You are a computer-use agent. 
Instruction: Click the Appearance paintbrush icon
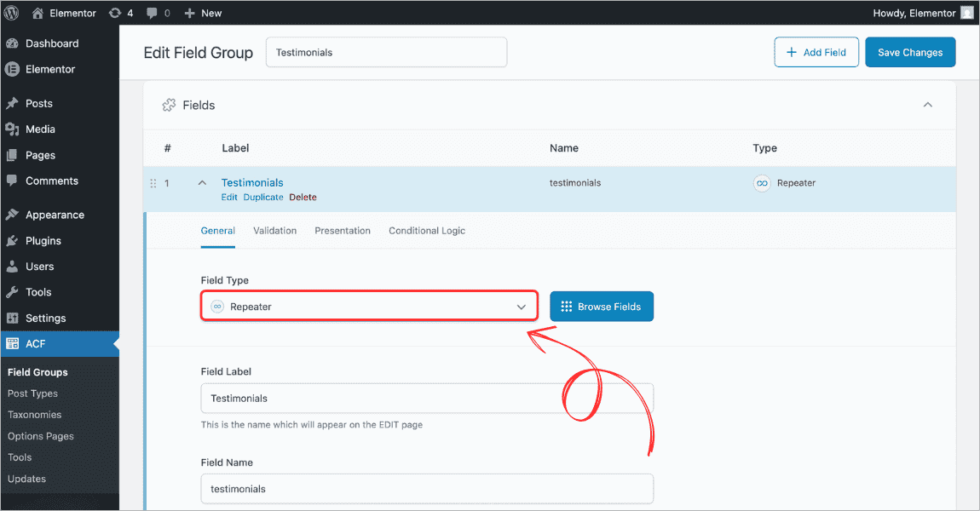12,215
